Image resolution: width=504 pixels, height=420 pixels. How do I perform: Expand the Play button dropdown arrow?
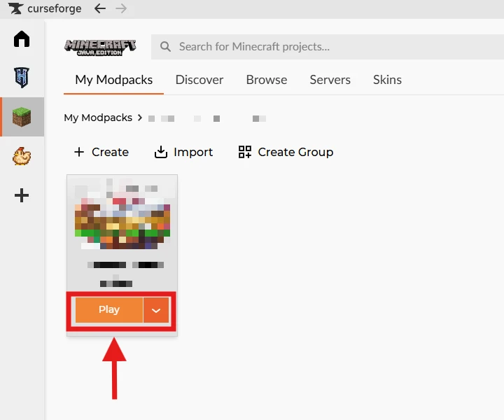point(156,310)
